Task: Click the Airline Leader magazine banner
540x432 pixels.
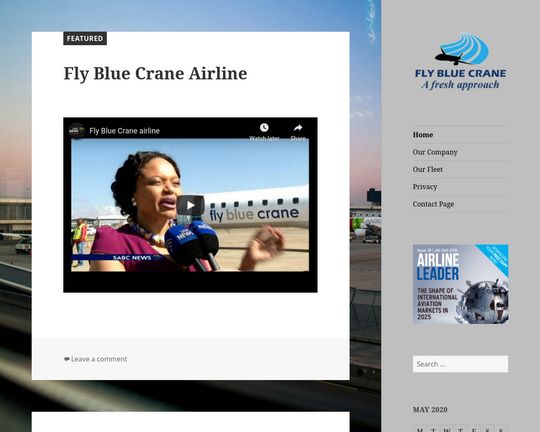Action: coord(460,284)
